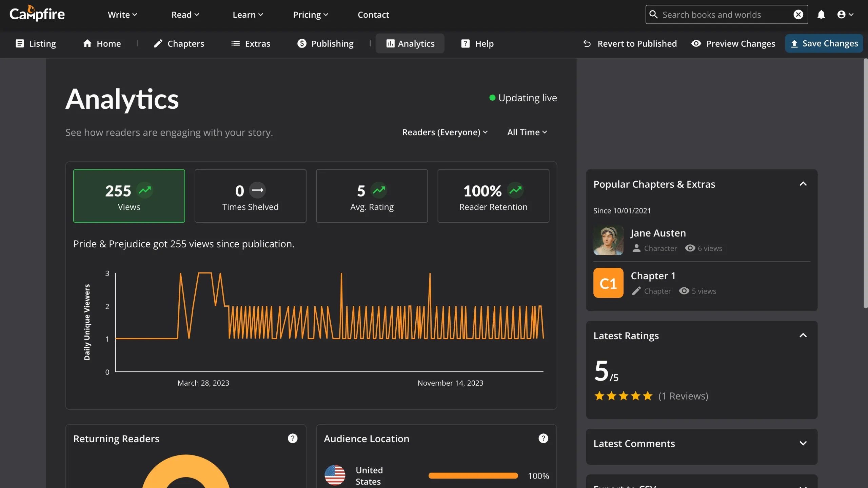Click the Revert to Published undo icon

[587, 43]
